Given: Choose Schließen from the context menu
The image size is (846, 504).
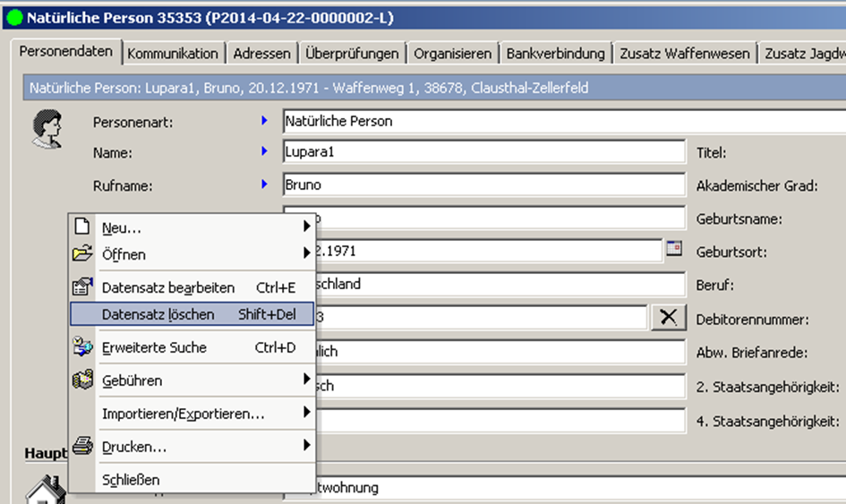Looking at the screenshot, I should 131,479.
